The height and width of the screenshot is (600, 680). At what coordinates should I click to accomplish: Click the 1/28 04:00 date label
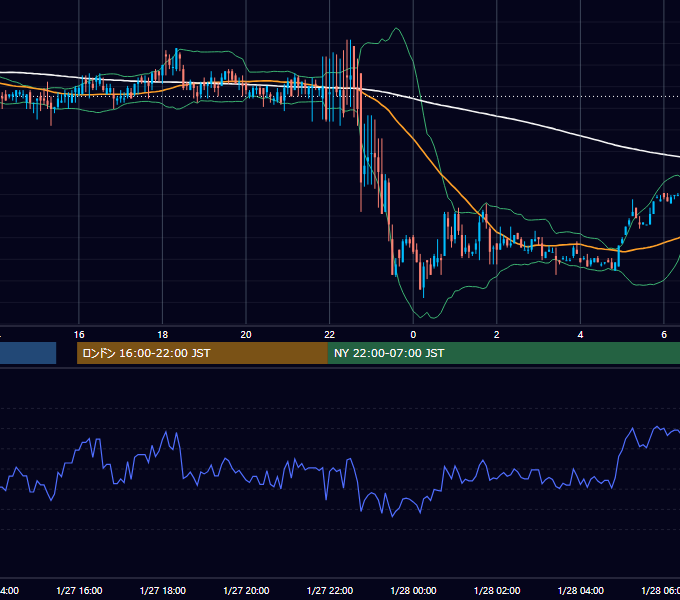tap(581, 590)
